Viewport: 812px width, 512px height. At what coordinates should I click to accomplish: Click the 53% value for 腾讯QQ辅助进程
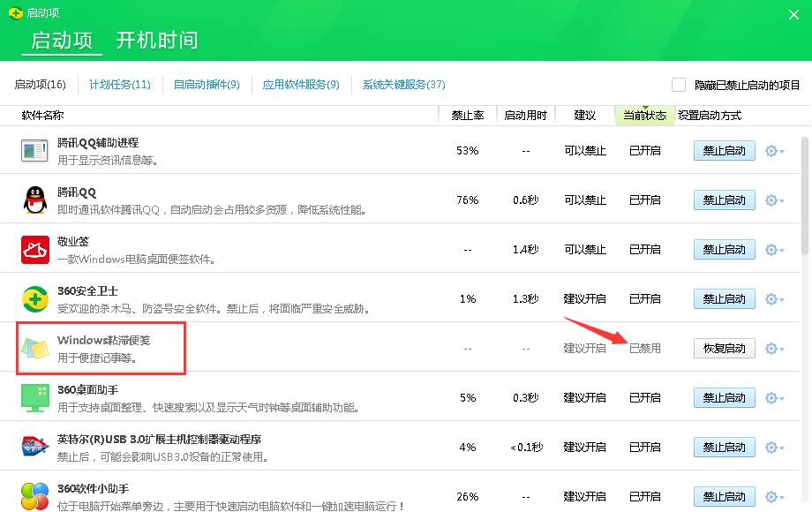click(467, 151)
